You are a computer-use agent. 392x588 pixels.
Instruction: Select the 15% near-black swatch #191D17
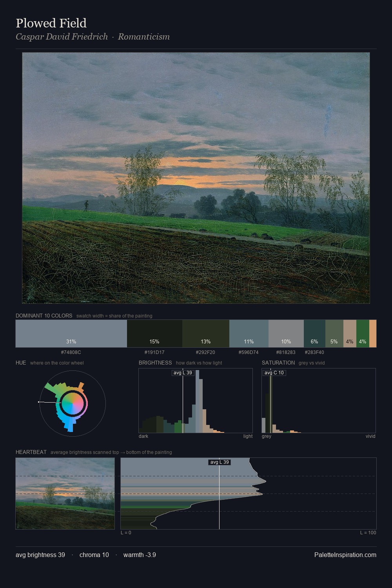(154, 334)
